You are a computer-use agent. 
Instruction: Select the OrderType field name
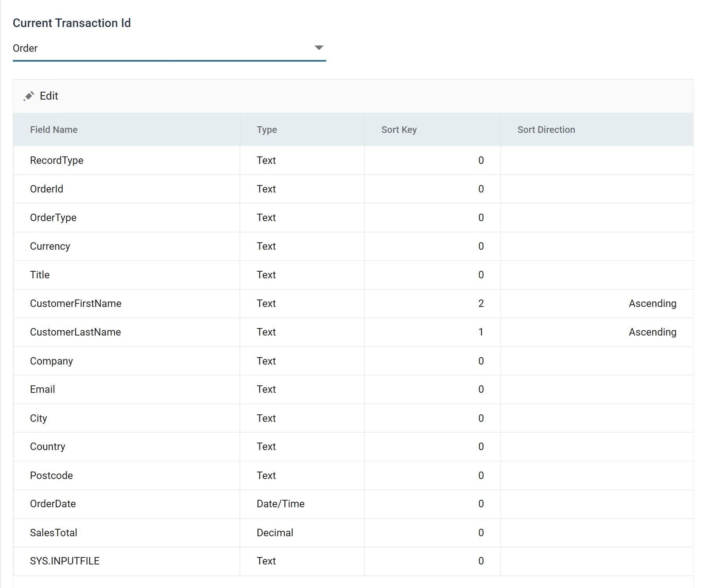(x=53, y=218)
